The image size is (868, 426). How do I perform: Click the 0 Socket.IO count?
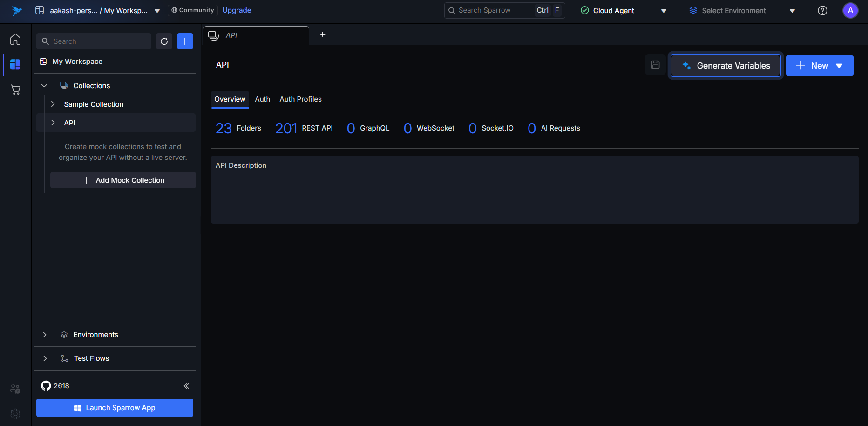coord(491,128)
